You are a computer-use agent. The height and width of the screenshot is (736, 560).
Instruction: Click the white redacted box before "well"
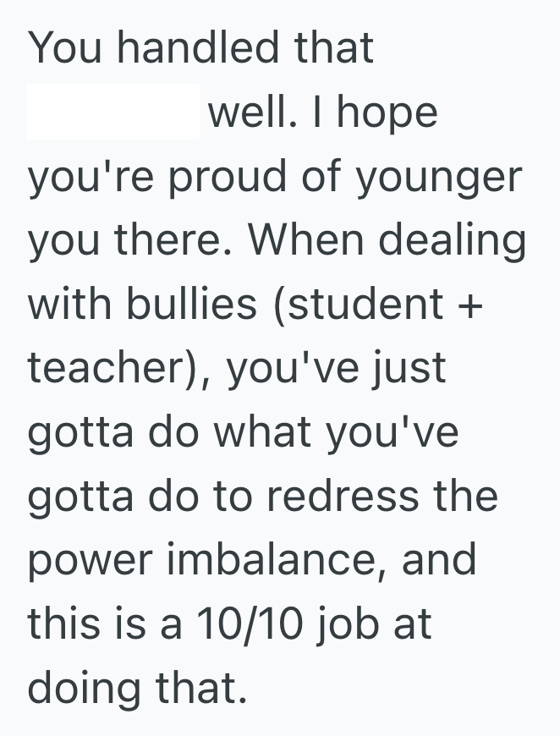coord(113,111)
